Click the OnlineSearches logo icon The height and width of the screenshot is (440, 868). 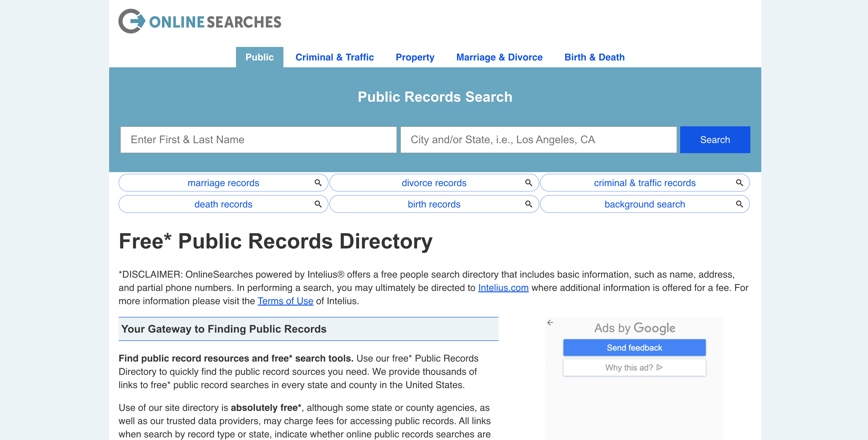132,21
